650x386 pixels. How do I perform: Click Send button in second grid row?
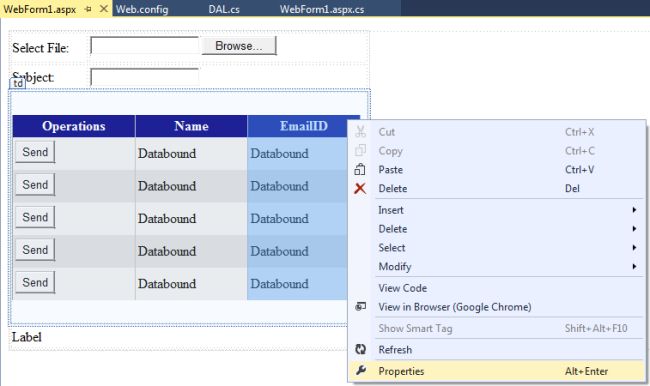(35, 185)
